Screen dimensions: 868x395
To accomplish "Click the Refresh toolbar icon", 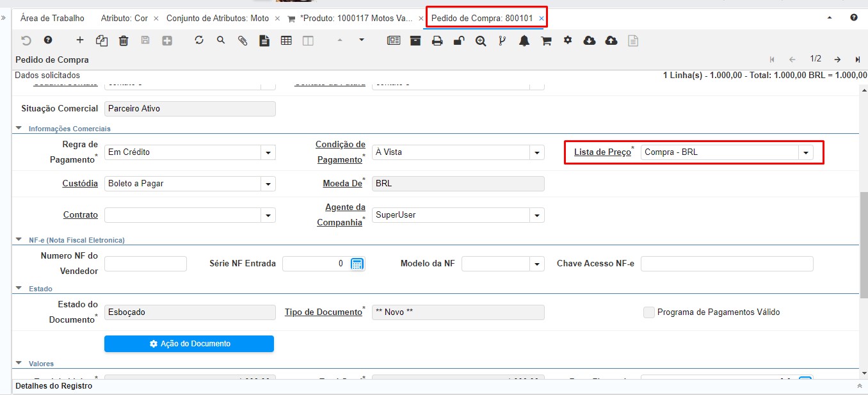I will click(199, 40).
